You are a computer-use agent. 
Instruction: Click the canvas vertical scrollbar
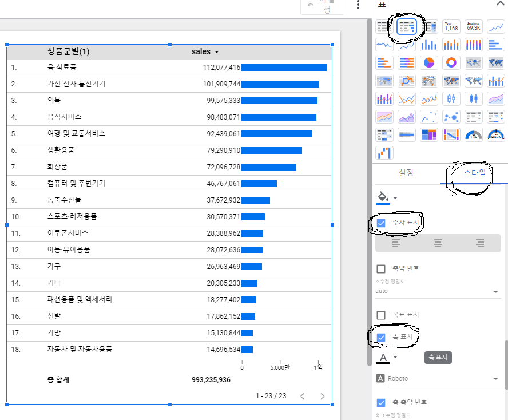point(370,192)
